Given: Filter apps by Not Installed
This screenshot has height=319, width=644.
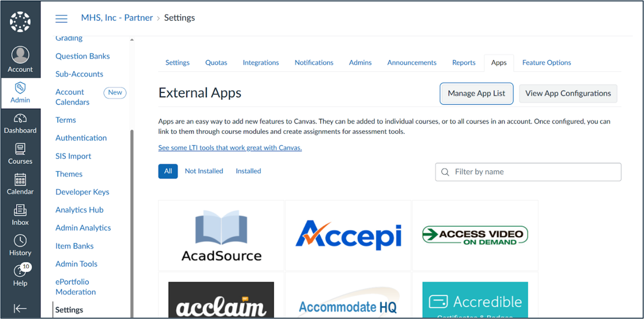Looking at the screenshot, I should click(x=204, y=171).
